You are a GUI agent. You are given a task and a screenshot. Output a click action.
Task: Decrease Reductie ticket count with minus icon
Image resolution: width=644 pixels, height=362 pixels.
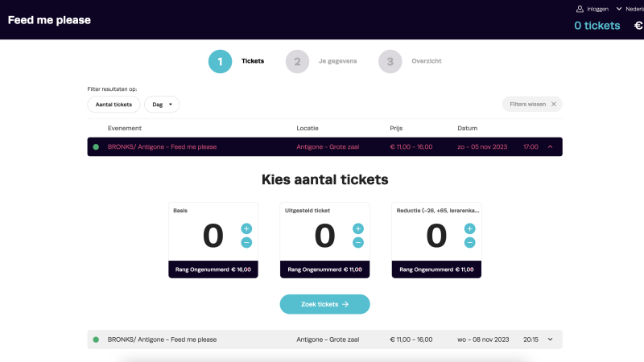pyautogui.click(x=470, y=242)
